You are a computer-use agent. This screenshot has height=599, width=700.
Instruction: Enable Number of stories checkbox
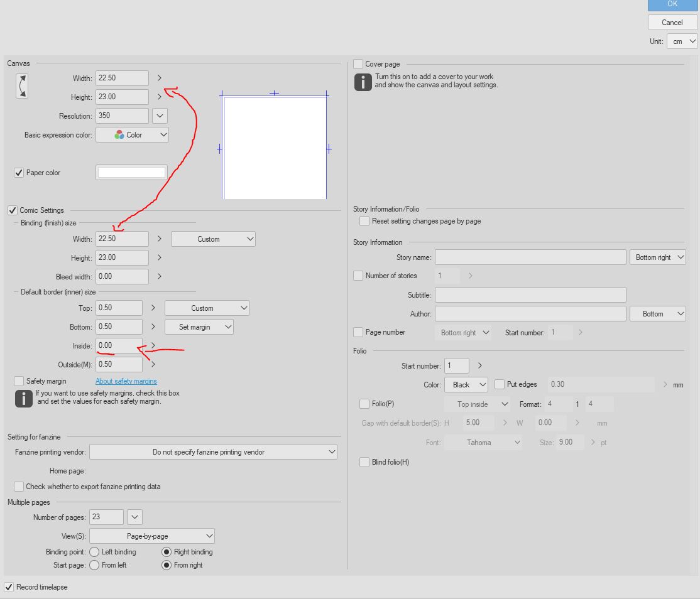[358, 276]
